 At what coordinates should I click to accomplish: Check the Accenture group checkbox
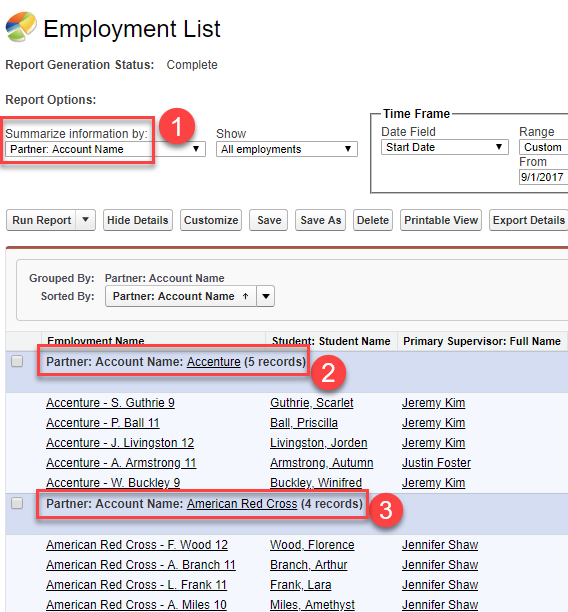pos(17,361)
